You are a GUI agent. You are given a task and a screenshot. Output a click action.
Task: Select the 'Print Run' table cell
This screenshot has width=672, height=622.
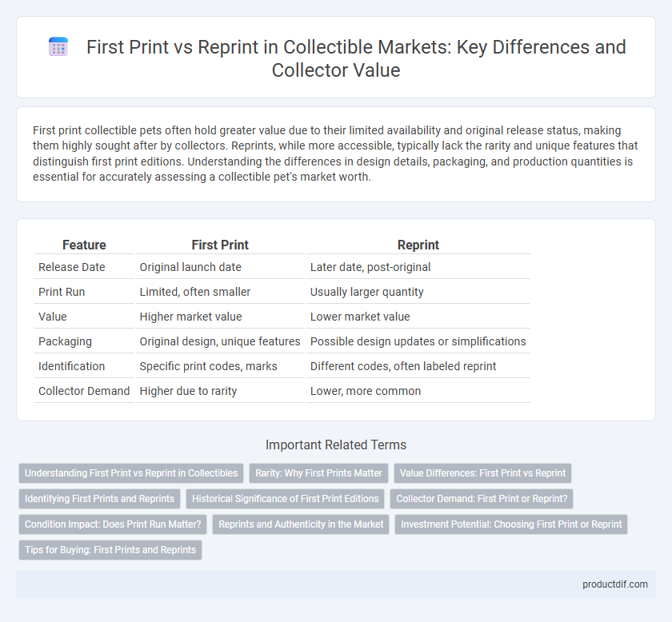pyautogui.click(x=84, y=292)
